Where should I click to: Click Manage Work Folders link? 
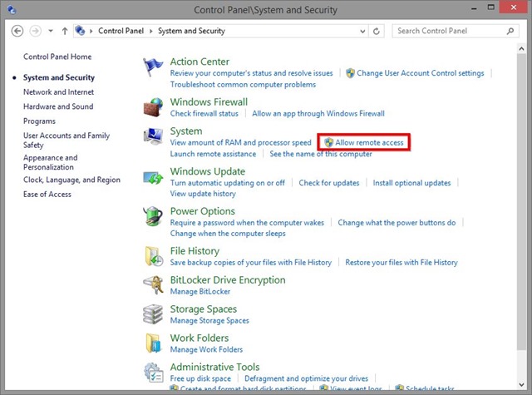click(x=206, y=349)
